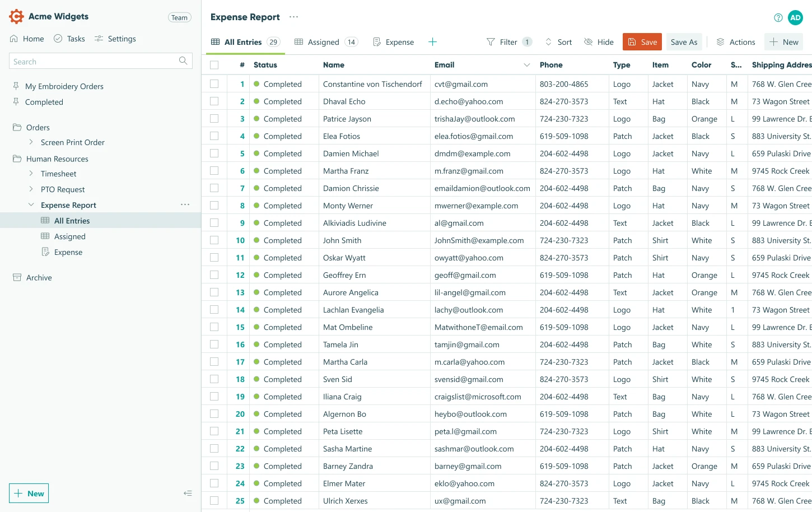Open the Hide columns button

[599, 42]
